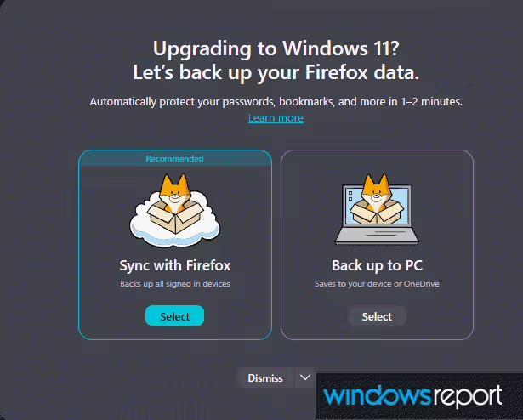Click "Saves to your device or OneDrive" text
This screenshot has height=420, width=523.
pyautogui.click(x=377, y=283)
